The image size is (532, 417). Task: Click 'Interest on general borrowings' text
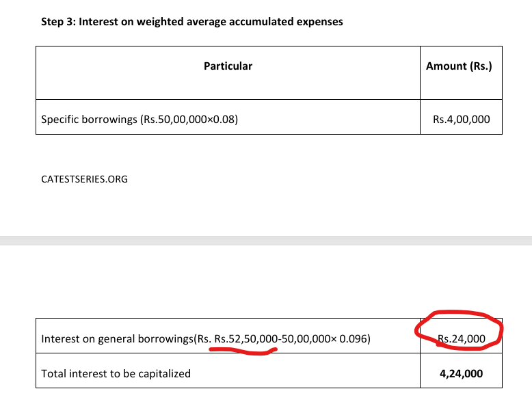coord(118,338)
